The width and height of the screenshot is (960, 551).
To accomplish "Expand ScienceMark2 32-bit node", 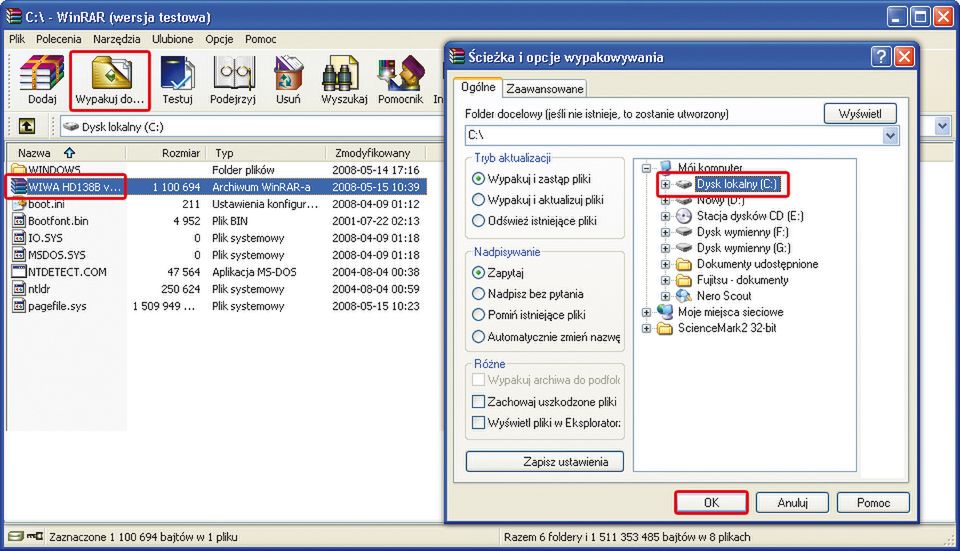I will pyautogui.click(x=646, y=328).
